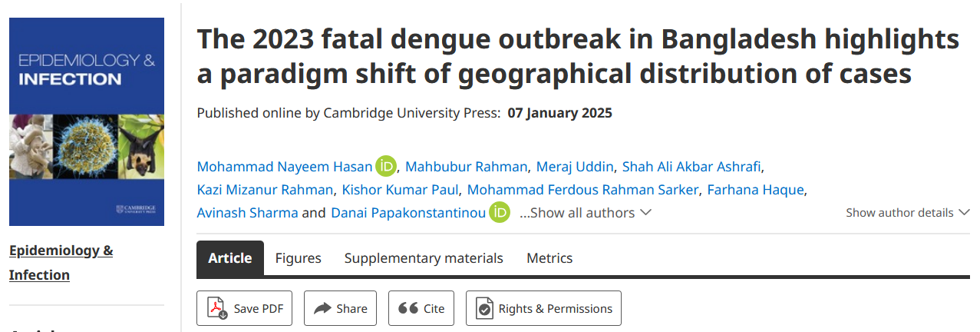Image resolution: width=980 pixels, height=332 pixels.
Task: Click the share arrow icon
Action: (x=322, y=308)
